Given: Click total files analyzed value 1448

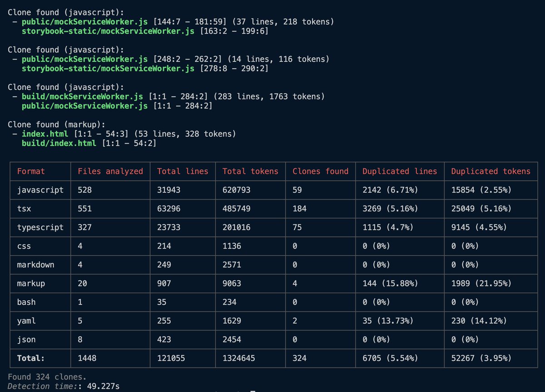Looking at the screenshot, I should (x=87, y=358).
